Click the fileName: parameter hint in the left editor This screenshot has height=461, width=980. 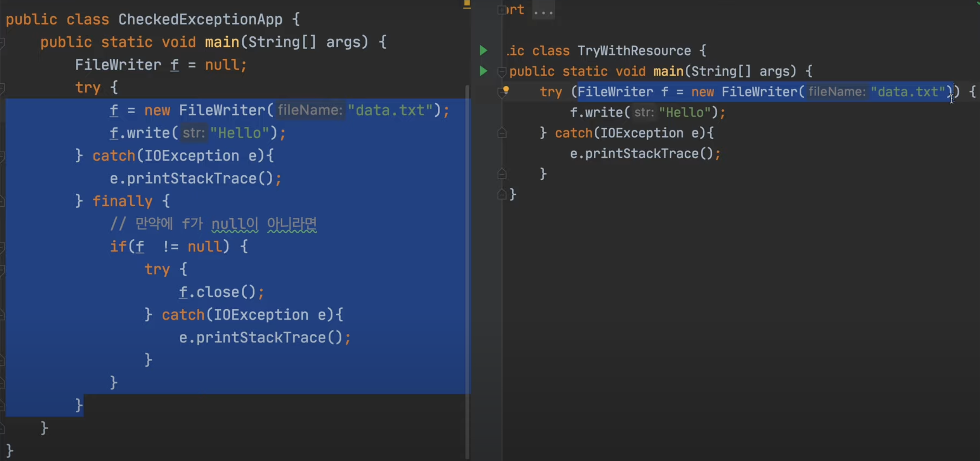click(x=310, y=110)
